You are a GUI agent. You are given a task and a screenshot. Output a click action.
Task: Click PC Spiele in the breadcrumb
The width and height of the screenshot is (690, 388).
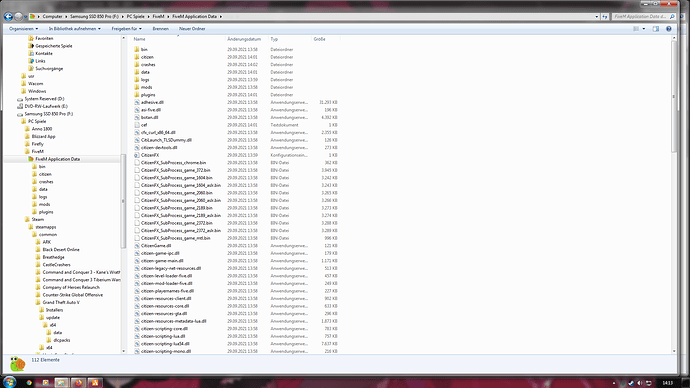[136, 17]
